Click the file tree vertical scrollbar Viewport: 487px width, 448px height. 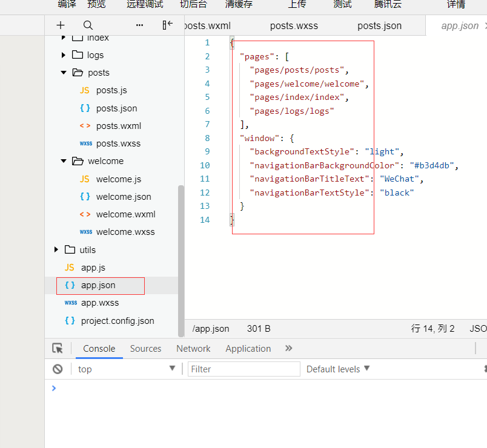tap(181, 260)
